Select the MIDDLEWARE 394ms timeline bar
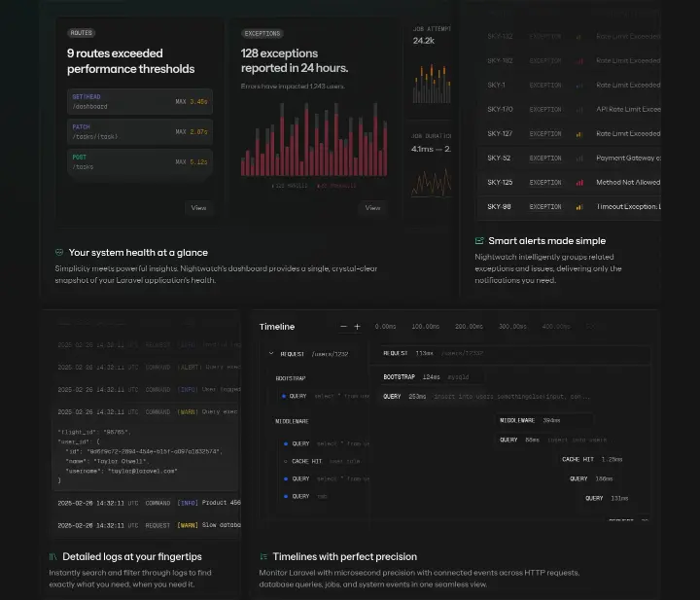The height and width of the screenshot is (600, 700). pos(544,420)
